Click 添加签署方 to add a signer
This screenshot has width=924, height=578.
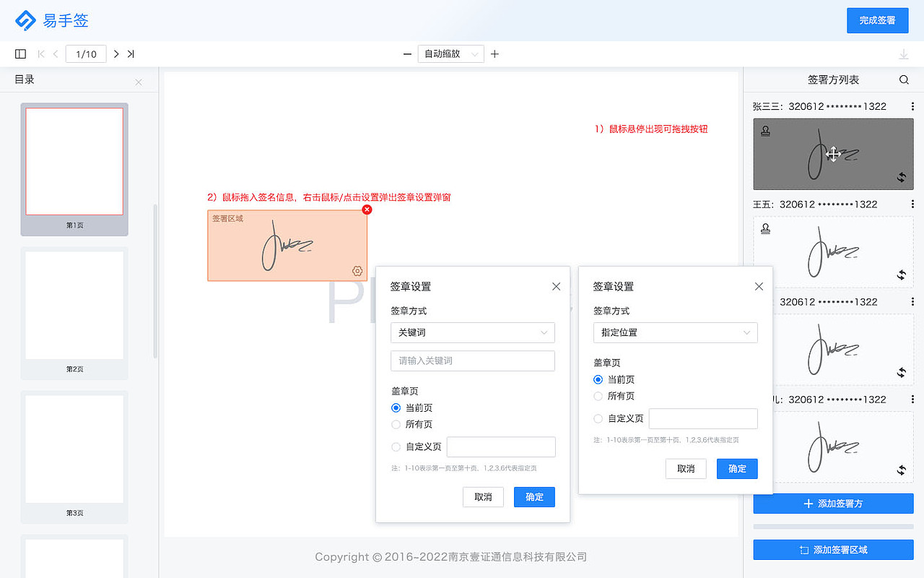(x=834, y=504)
